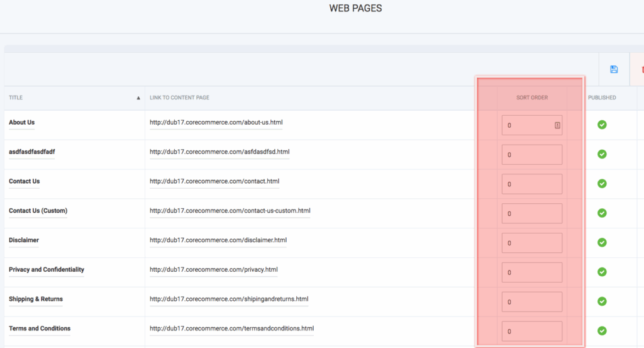
Task: Click the save floppy disk icon
Action: (614, 69)
